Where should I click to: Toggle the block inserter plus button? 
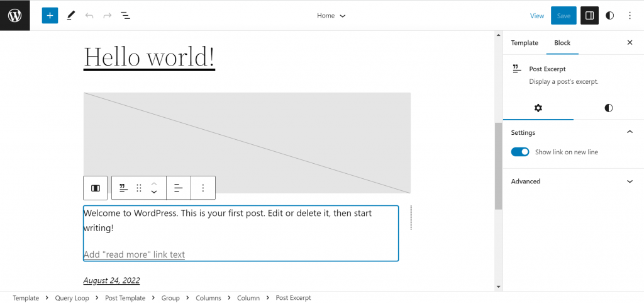pos(50,16)
